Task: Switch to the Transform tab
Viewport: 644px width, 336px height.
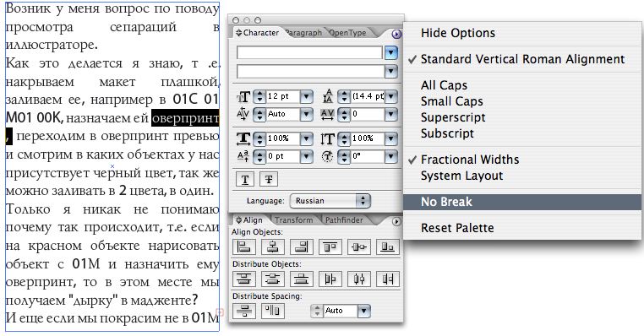Action: point(294,220)
